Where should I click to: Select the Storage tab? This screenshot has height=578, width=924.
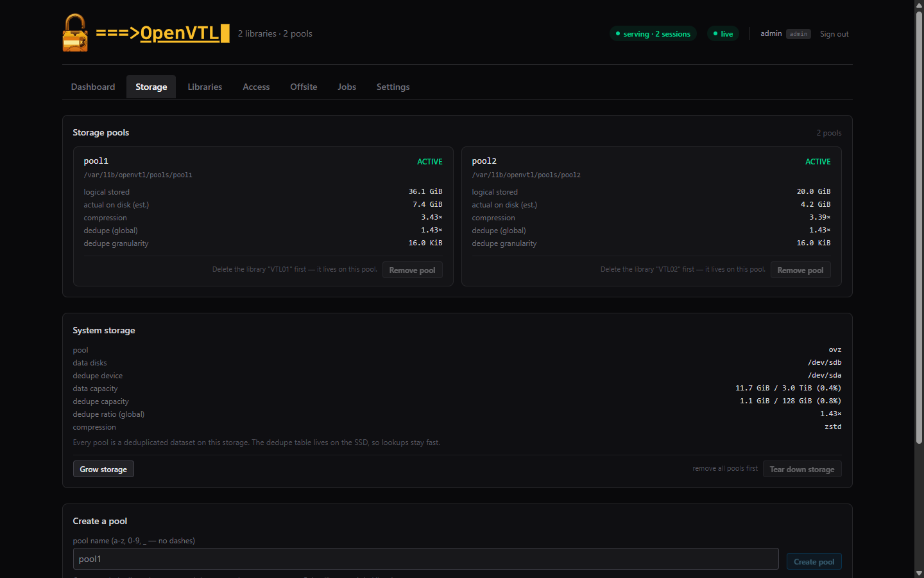coord(151,87)
